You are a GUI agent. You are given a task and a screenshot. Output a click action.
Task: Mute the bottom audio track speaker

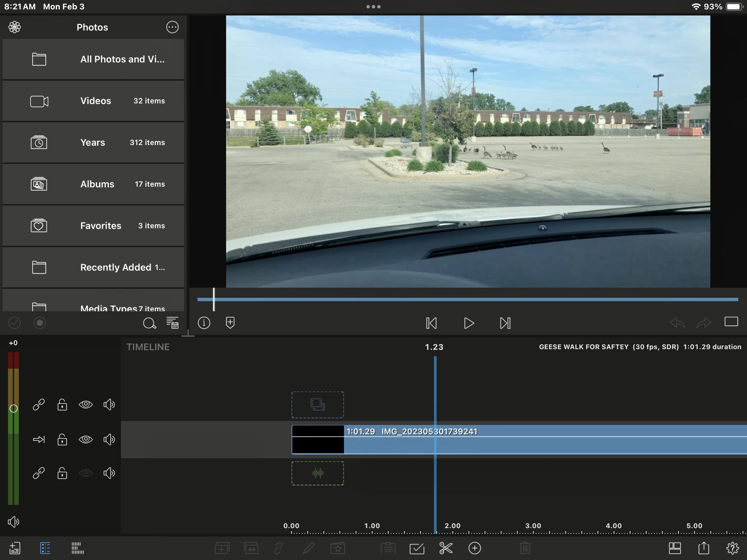109,473
